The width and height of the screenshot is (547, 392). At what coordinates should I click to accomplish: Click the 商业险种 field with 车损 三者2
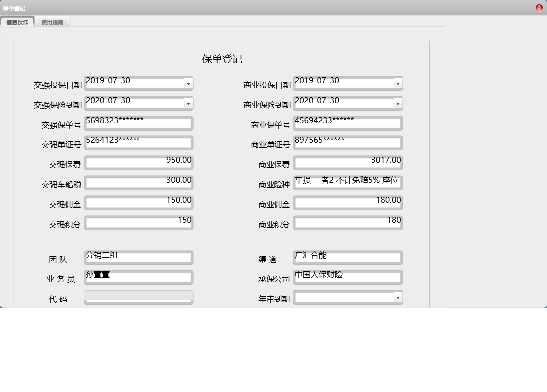(x=348, y=183)
